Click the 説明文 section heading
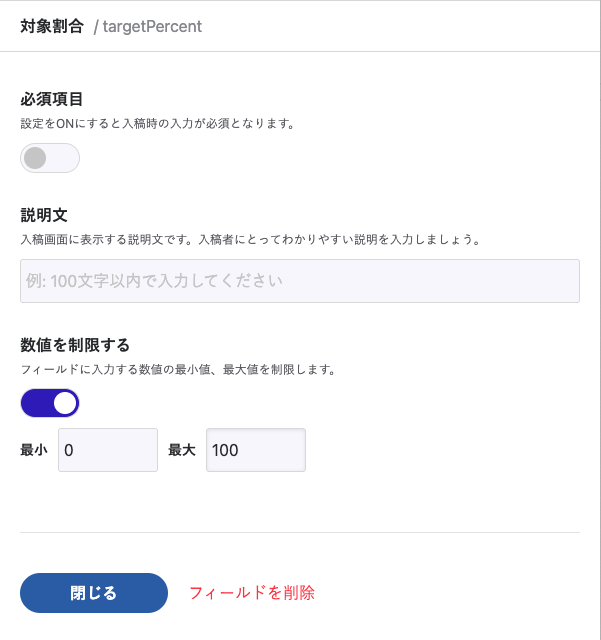Viewport: 601px width, 640px height. point(43,215)
